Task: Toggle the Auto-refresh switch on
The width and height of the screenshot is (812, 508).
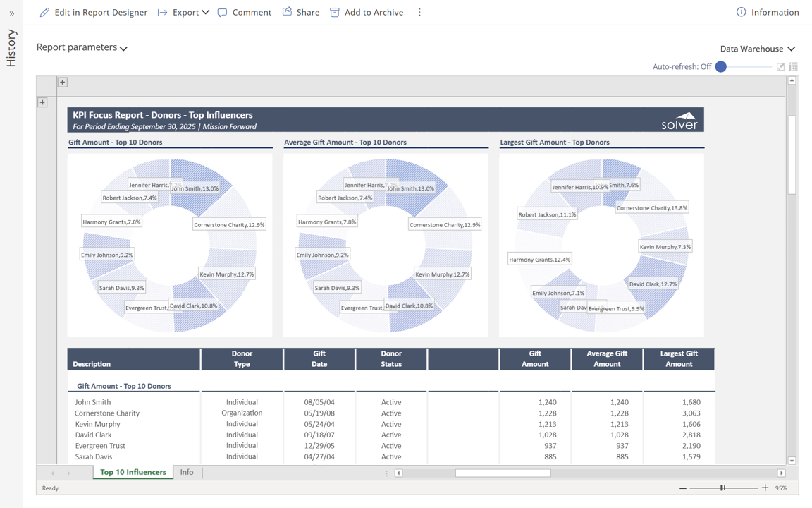Action: click(x=721, y=67)
